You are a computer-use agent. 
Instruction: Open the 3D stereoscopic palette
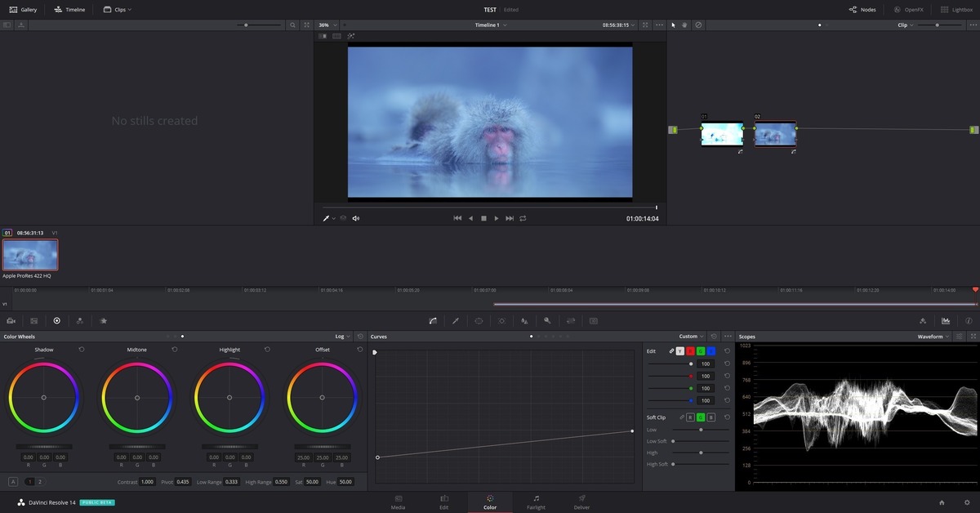[594, 321]
